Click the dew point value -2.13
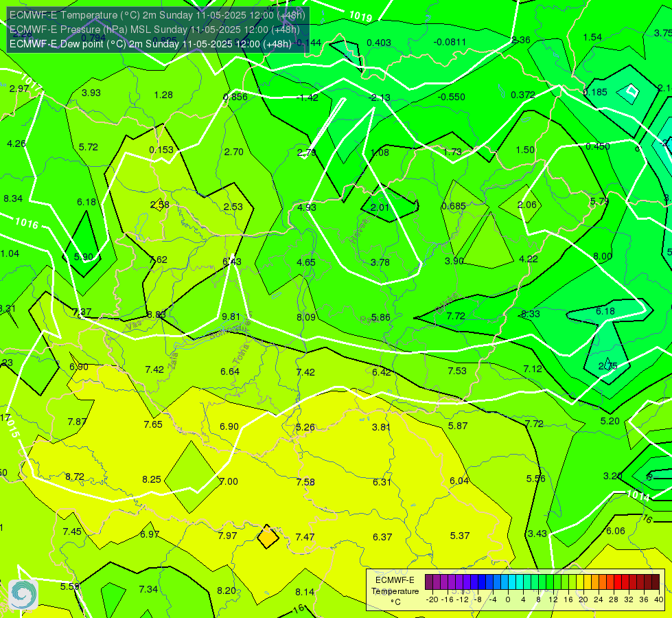672x618 pixels. pos(380,98)
